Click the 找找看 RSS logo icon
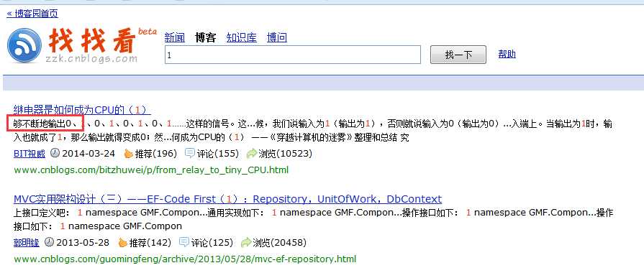644x273 pixels. tap(24, 45)
